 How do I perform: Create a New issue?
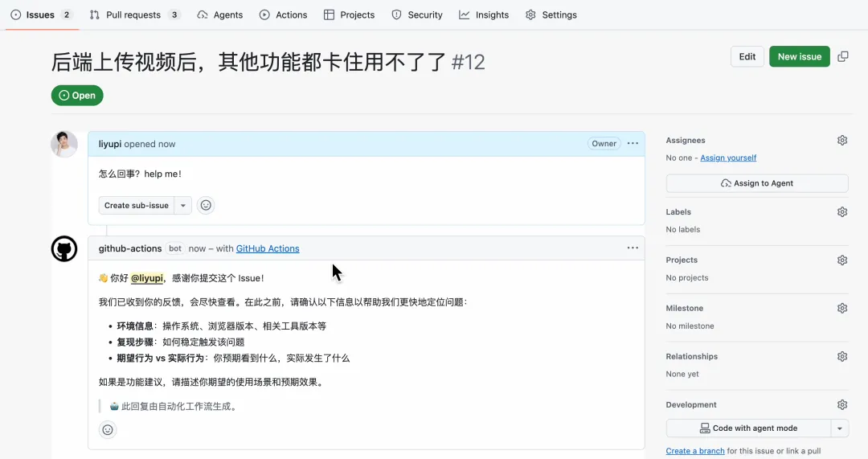(x=800, y=56)
